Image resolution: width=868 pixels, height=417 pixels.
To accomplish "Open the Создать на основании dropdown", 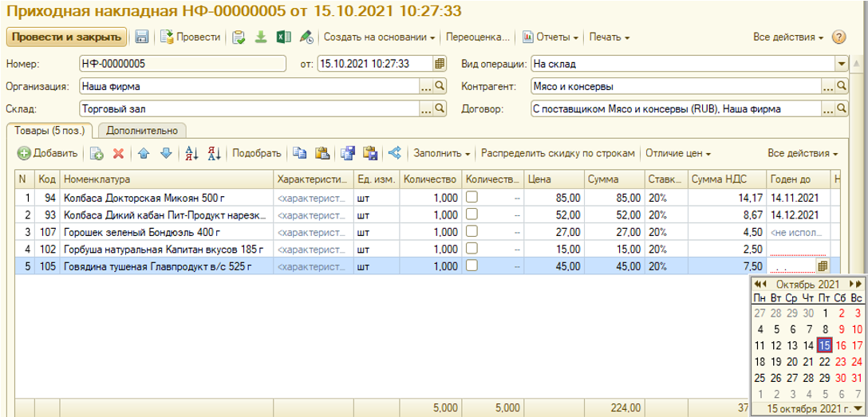I will pyautogui.click(x=380, y=37).
